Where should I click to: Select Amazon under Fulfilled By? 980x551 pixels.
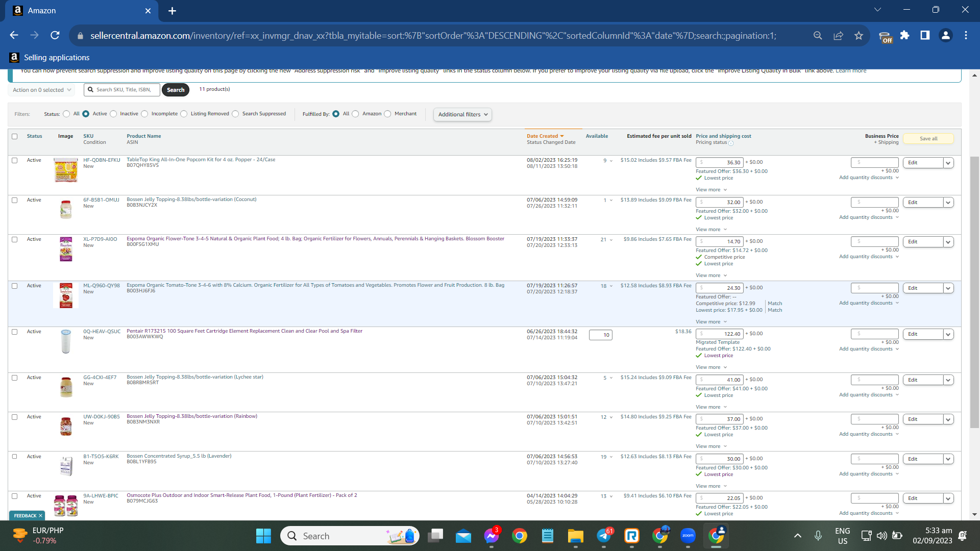pyautogui.click(x=355, y=114)
